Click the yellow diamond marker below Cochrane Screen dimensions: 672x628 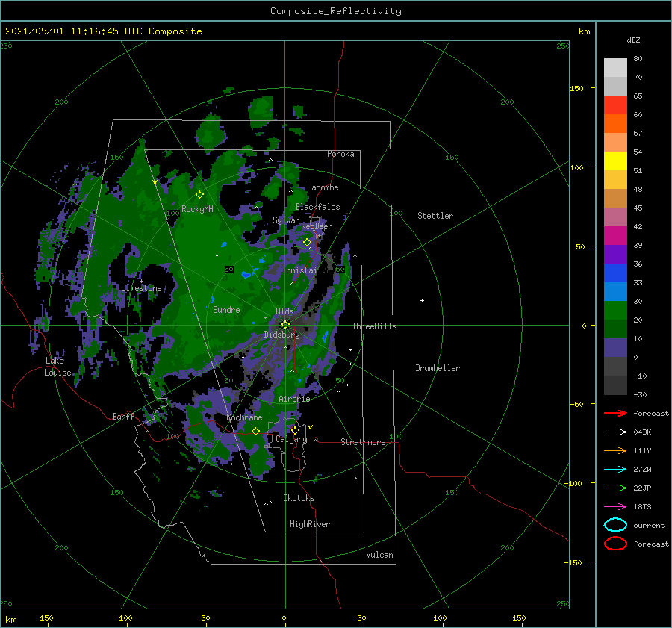pos(255,432)
